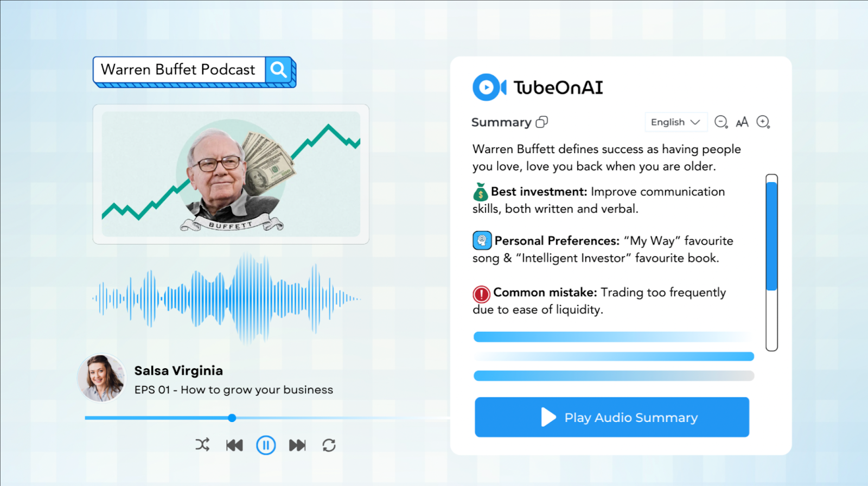868x486 pixels.
Task: Click the Play Audio Summary button
Action: pos(612,417)
